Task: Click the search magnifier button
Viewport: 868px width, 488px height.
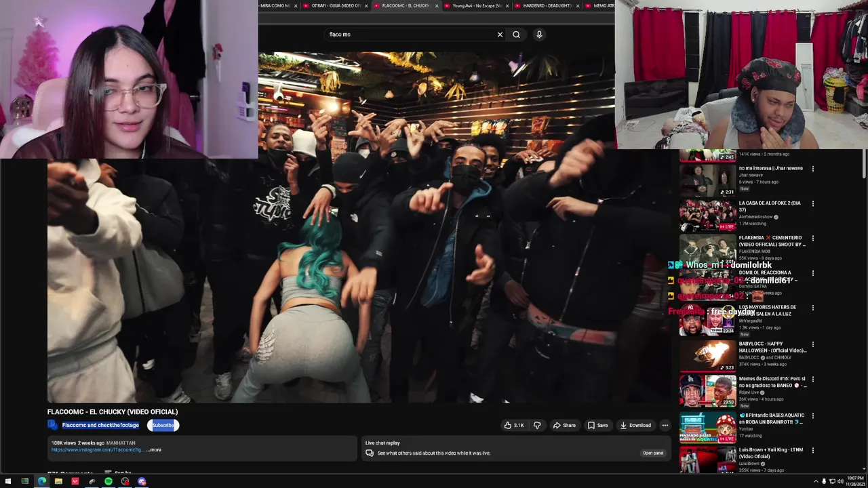Action: click(516, 35)
